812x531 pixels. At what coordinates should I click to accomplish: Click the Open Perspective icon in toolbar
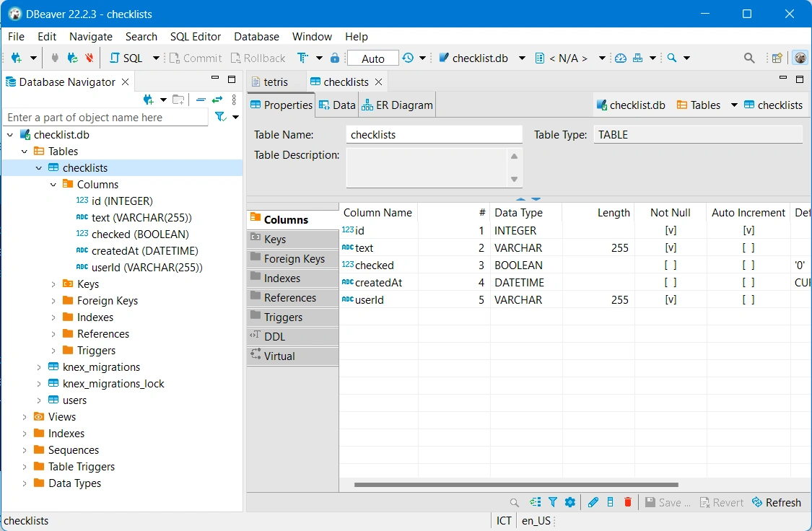tap(777, 58)
